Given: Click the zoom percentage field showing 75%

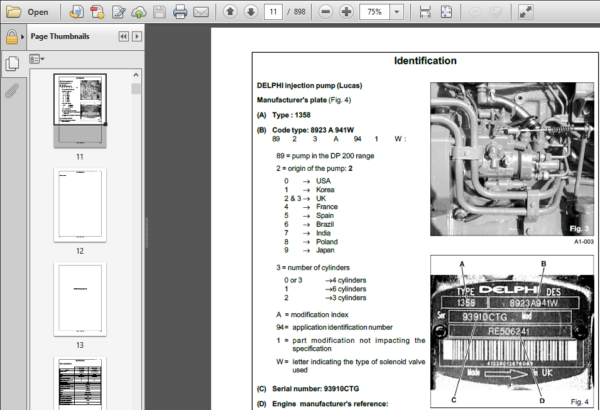Looking at the screenshot, I should tap(375, 12).
